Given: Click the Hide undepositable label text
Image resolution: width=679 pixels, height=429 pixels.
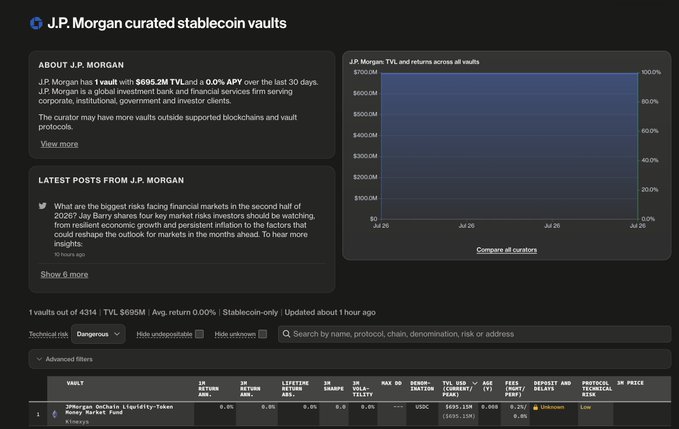Looking at the screenshot, I should [164, 334].
